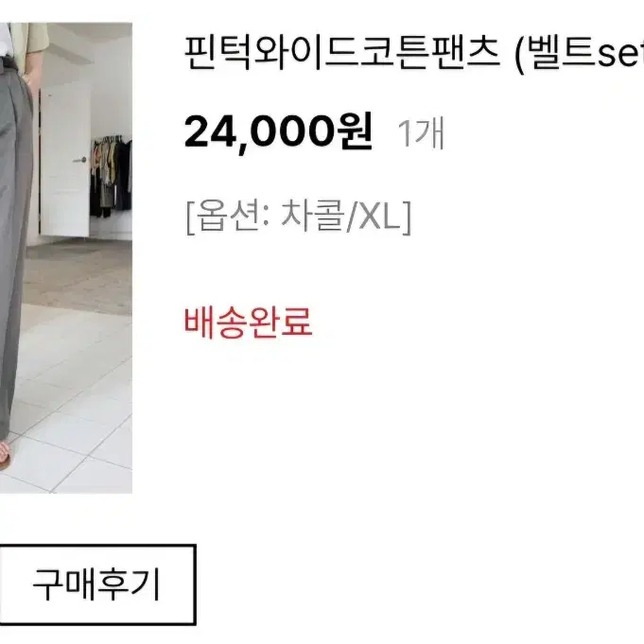
Task: Click the beige rug in the photo
Action: coord(78,277)
